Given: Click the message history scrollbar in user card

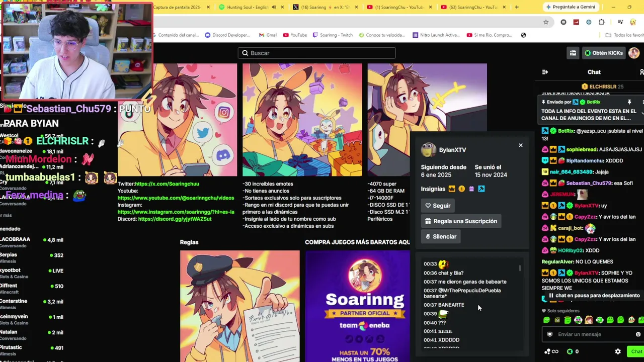Looking at the screenshot, I should (x=520, y=268).
